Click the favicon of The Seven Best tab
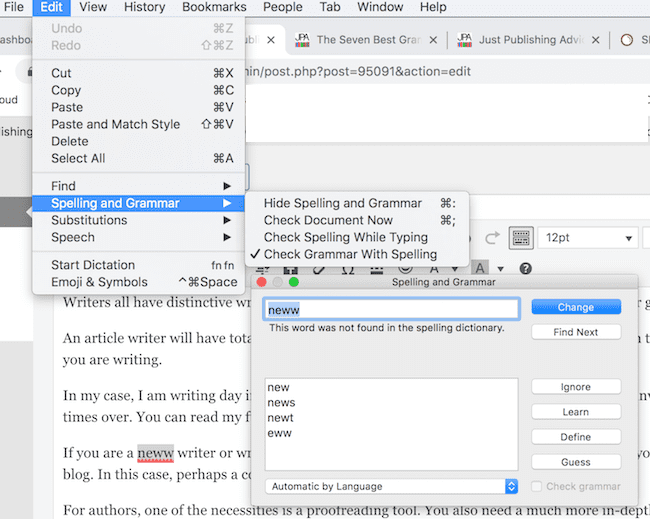650x519 pixels. click(302, 40)
